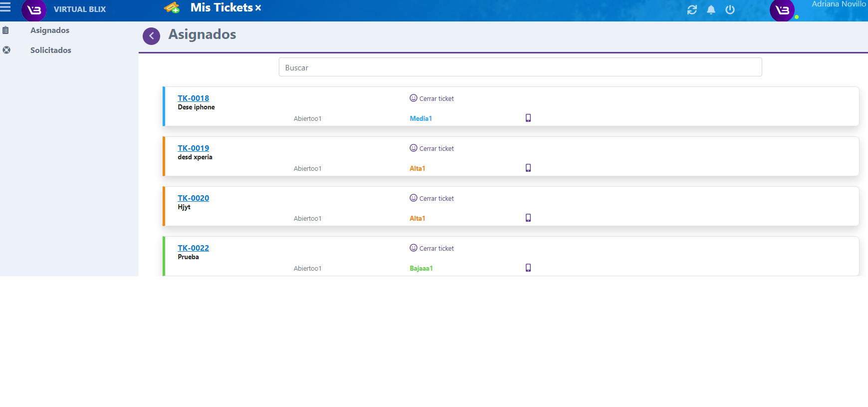Click the Adriana Novillo profile avatar
Image resolution: width=868 pixels, height=407 pixels.
782,10
